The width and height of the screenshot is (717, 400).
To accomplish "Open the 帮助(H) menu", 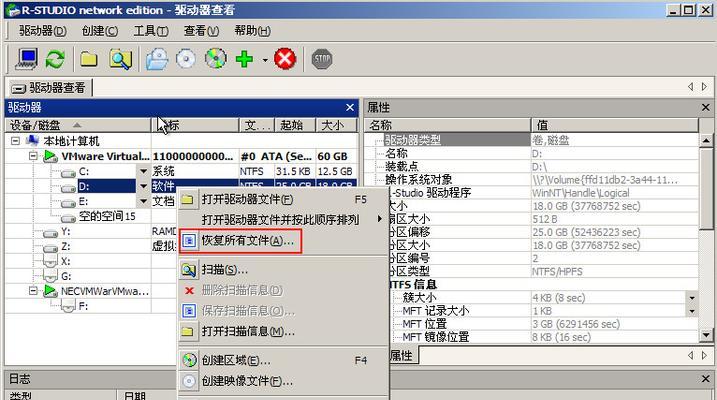I will pos(252,31).
